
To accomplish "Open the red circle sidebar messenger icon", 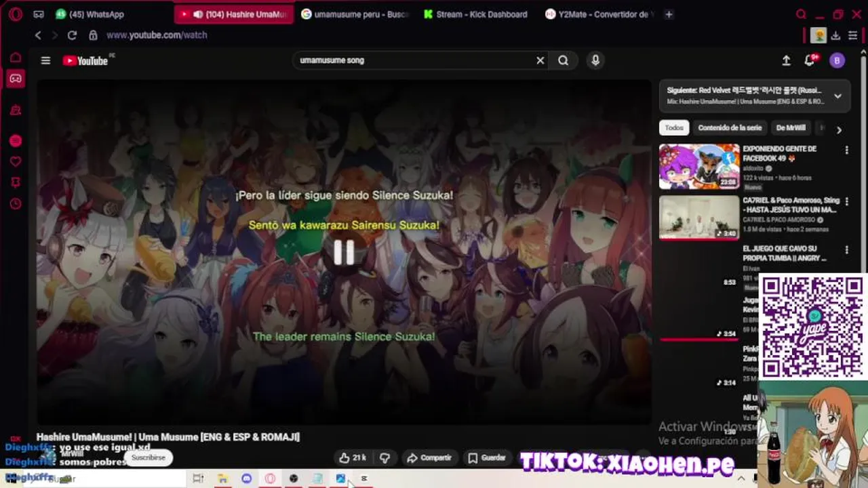I will pos(15,141).
